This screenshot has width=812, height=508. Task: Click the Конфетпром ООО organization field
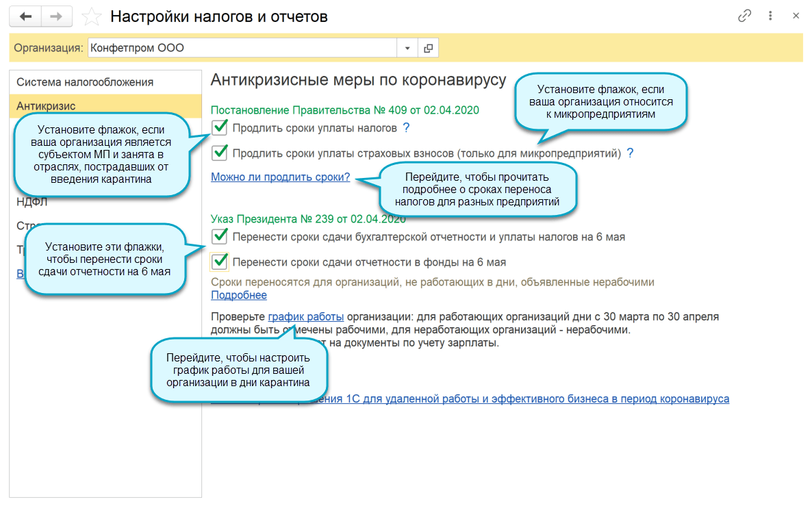(x=242, y=48)
